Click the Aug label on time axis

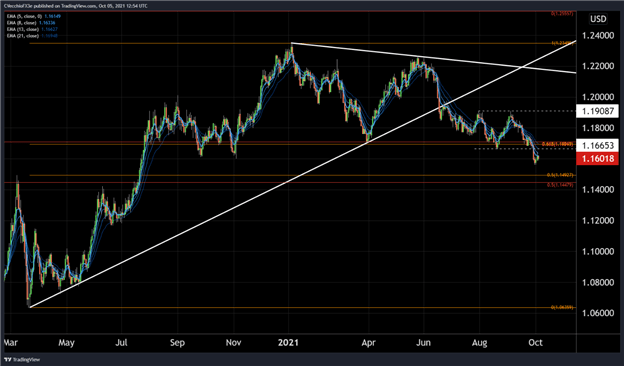click(x=480, y=343)
